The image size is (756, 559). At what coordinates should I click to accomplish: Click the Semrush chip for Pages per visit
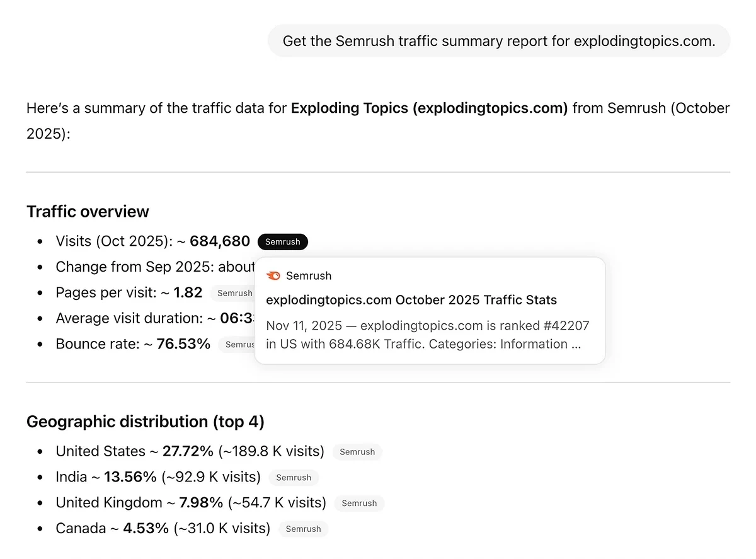click(x=234, y=293)
